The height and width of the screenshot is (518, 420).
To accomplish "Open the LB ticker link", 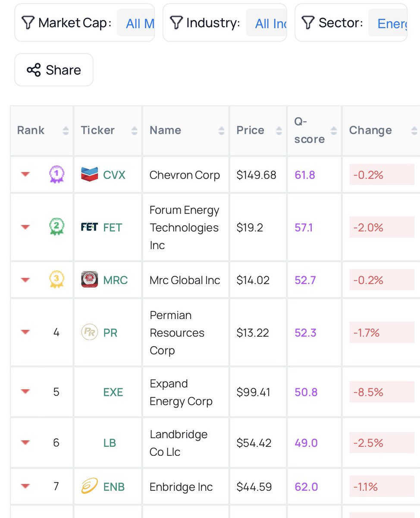I will tap(110, 443).
